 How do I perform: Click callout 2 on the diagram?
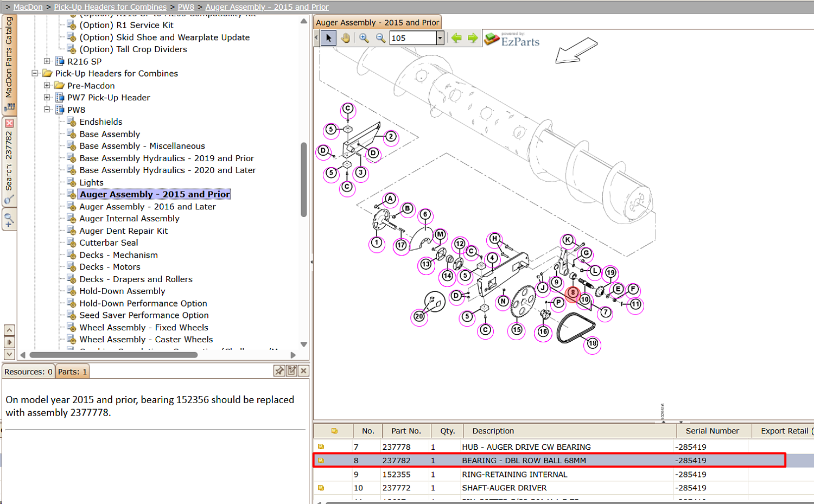tap(391, 137)
